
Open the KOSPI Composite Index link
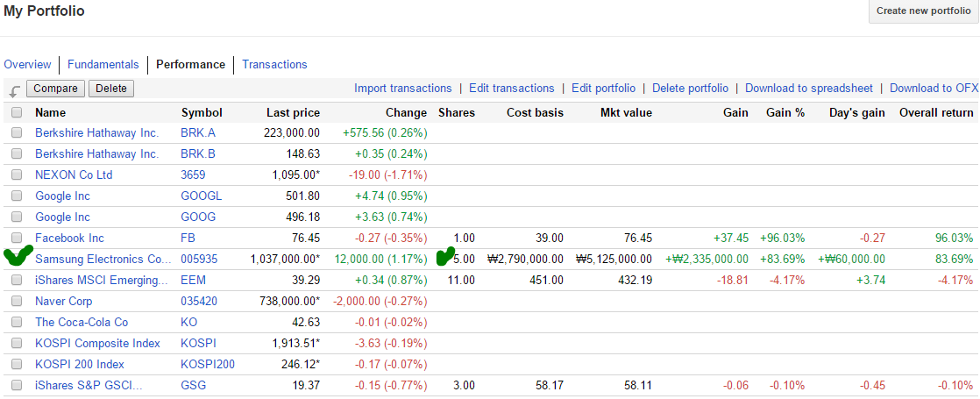tap(97, 344)
